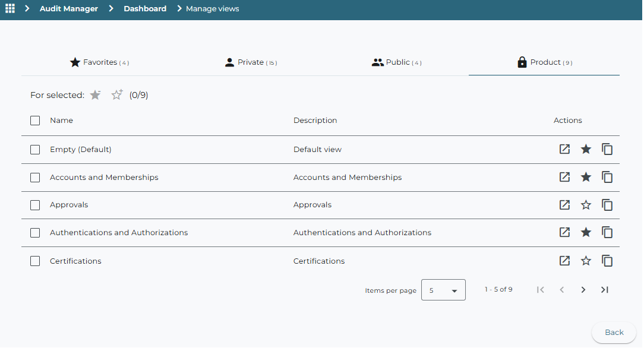Duplicate the Certifications view
Image resolution: width=644 pixels, height=348 pixels.
pos(607,261)
